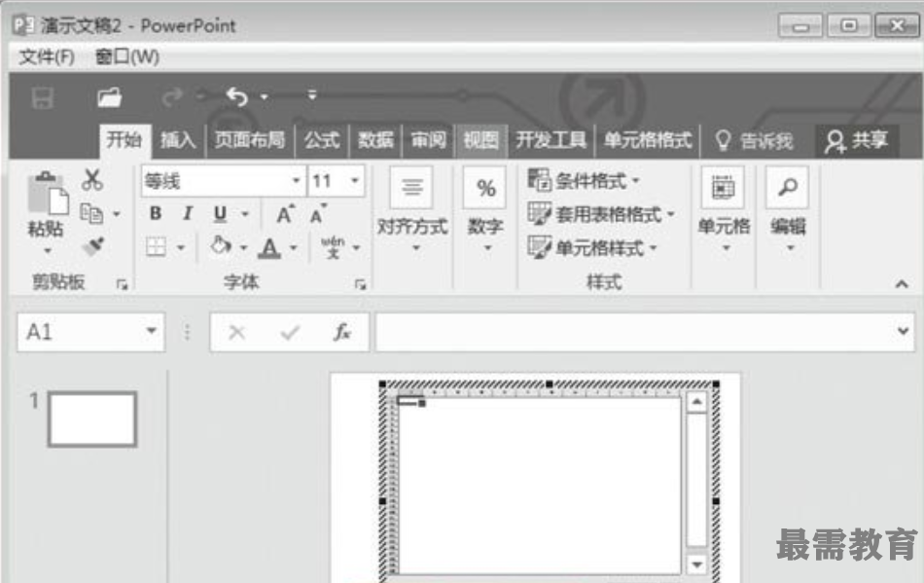
Task: Expand the phonetic guide dropdown arrow
Action: (357, 247)
